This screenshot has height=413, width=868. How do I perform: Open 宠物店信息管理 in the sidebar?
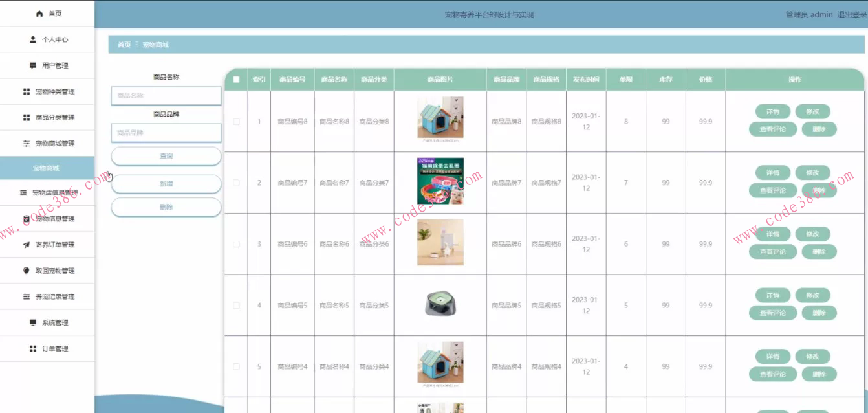[x=47, y=193]
